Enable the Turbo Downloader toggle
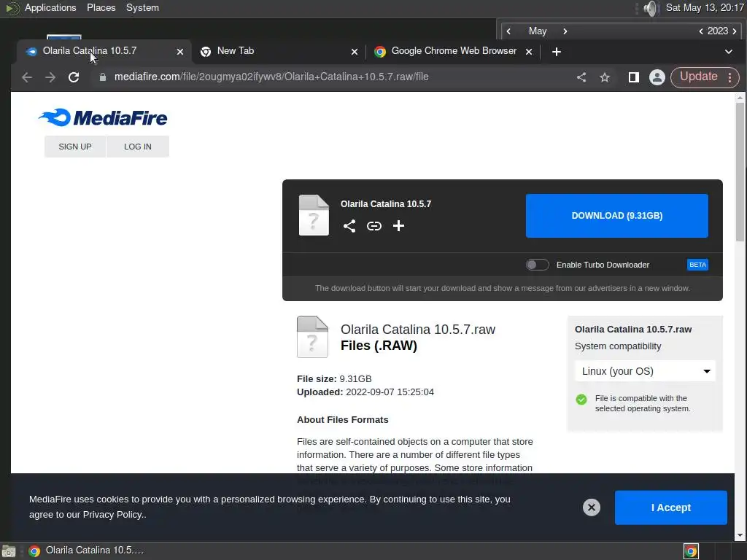747x560 pixels. pos(538,265)
